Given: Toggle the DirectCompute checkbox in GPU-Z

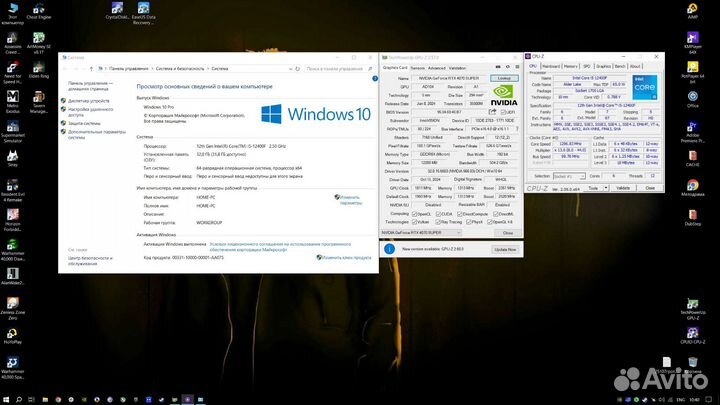Looking at the screenshot, I should (460, 214).
